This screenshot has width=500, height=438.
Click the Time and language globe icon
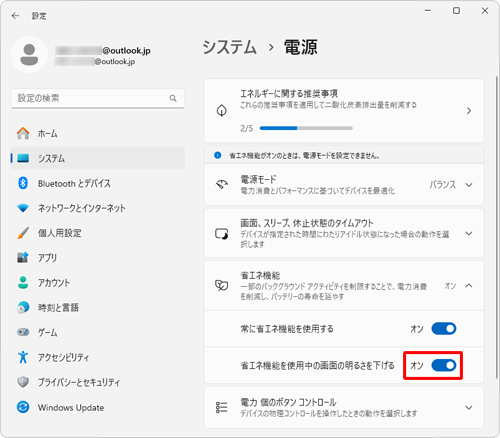pyautogui.click(x=23, y=307)
